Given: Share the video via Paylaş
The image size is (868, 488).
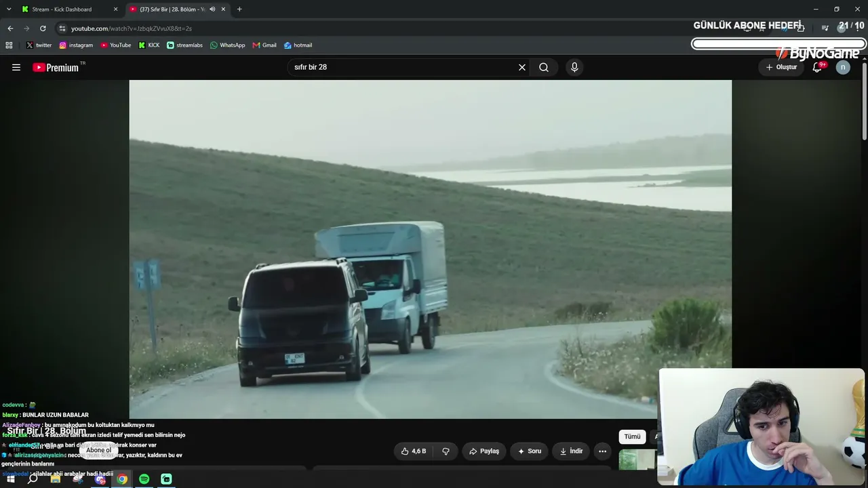Looking at the screenshot, I should pyautogui.click(x=484, y=451).
